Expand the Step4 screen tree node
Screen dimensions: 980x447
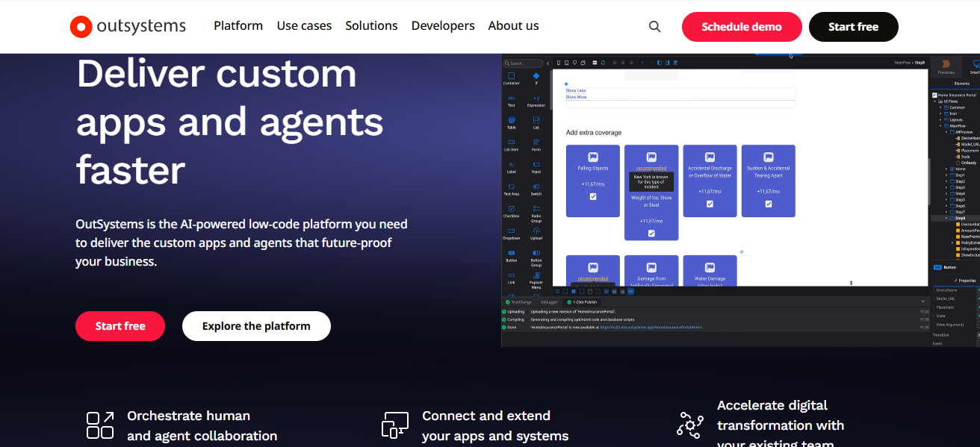pos(946,193)
